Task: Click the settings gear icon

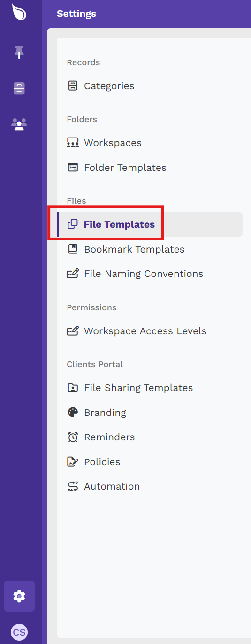Action: click(x=19, y=596)
